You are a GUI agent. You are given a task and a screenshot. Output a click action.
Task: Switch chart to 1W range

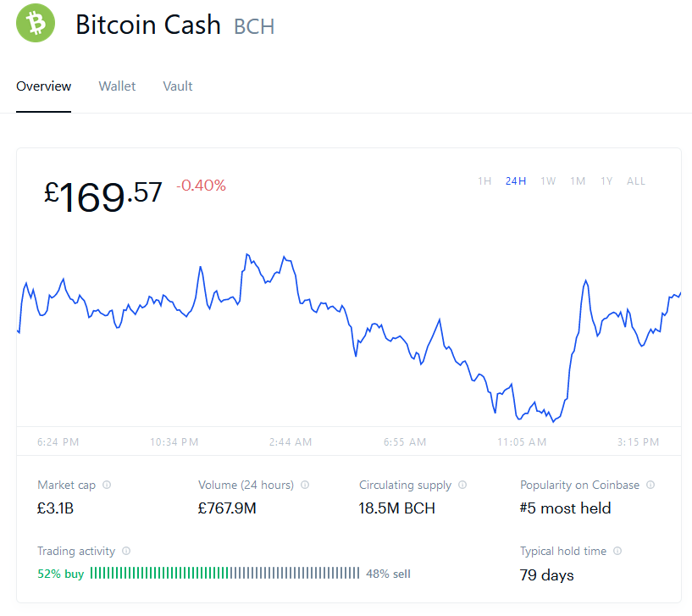548,181
